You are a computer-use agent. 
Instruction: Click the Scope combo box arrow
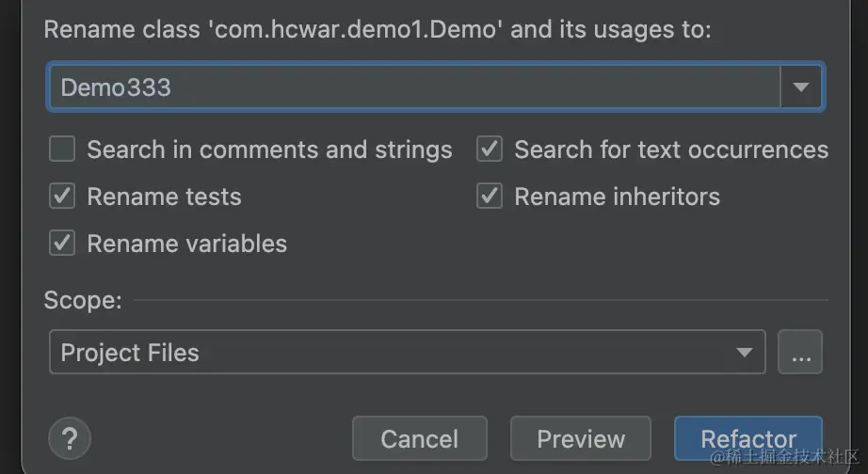tap(745, 353)
